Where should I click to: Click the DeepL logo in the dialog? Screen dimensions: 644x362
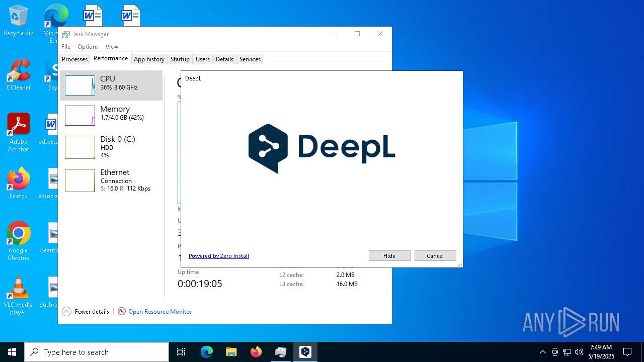(x=322, y=148)
